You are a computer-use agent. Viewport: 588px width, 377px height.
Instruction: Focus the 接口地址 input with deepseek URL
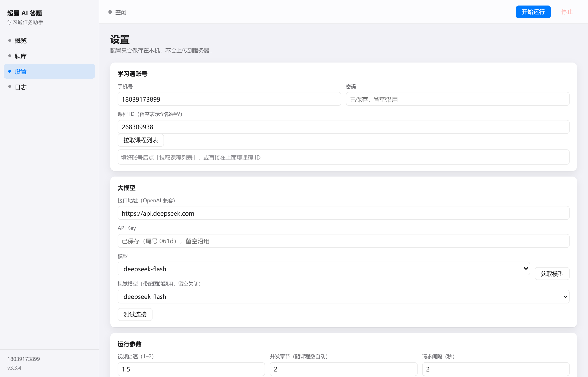343,213
